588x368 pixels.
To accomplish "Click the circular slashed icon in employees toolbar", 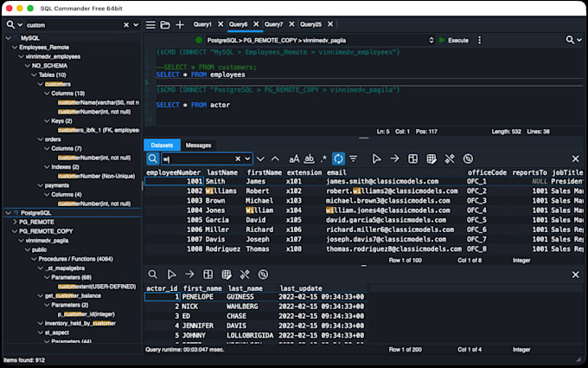I will point(468,158).
